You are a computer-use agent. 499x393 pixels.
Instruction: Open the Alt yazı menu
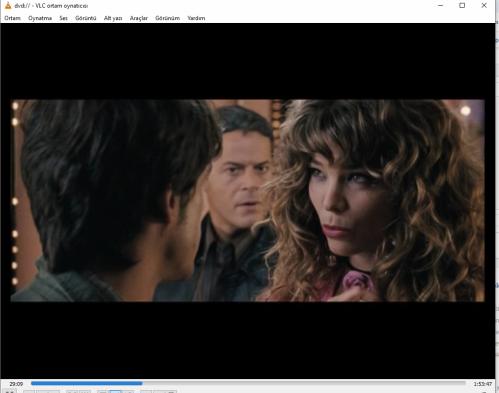click(113, 18)
